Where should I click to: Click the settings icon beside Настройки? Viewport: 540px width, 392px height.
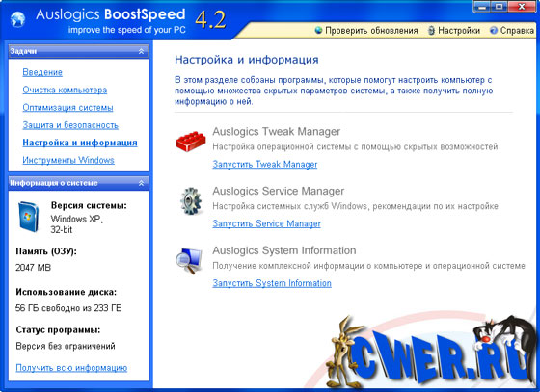431,30
